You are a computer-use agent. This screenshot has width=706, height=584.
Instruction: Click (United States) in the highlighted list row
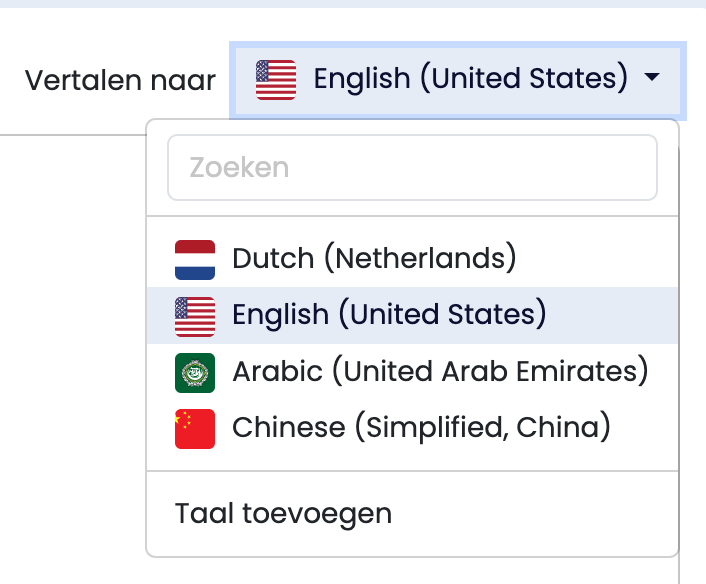coord(442,316)
